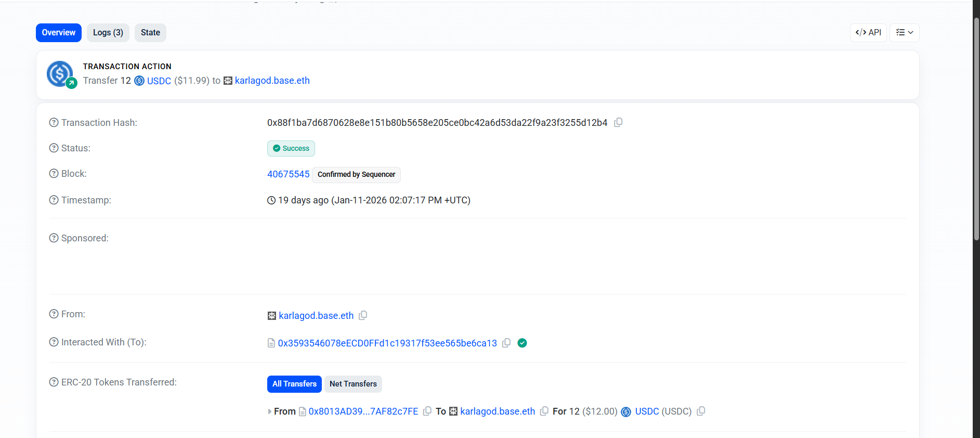980x438 pixels.
Task: Switch to Net Transfers view
Action: coord(353,384)
